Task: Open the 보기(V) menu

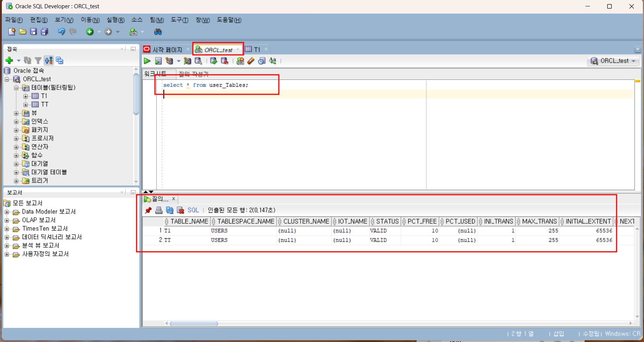Action: [x=64, y=20]
